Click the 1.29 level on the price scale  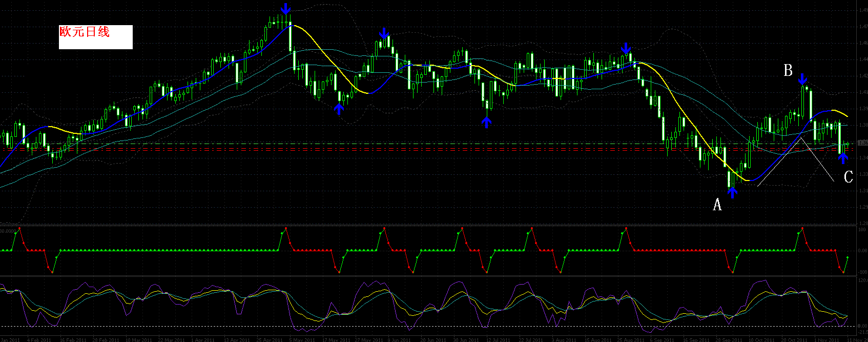862,207
